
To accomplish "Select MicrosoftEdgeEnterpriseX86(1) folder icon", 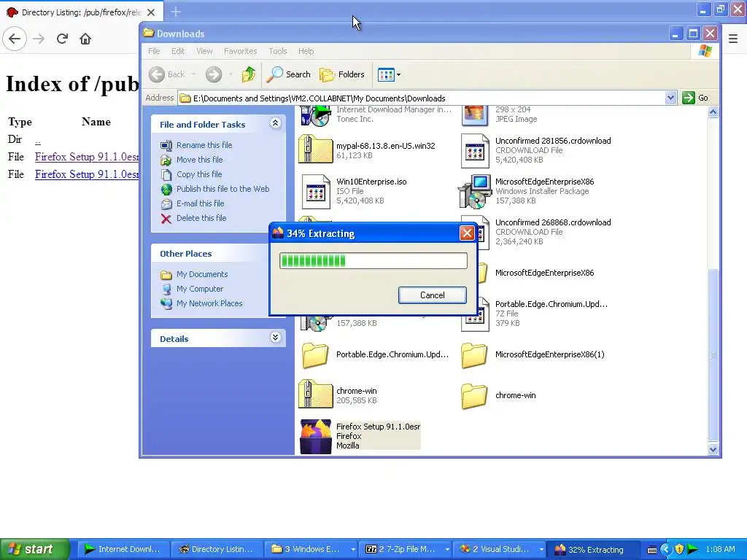I will pos(474,355).
